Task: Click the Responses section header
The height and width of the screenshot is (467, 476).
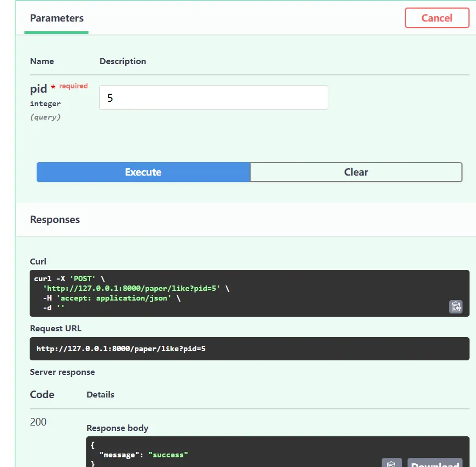Action: 55,220
